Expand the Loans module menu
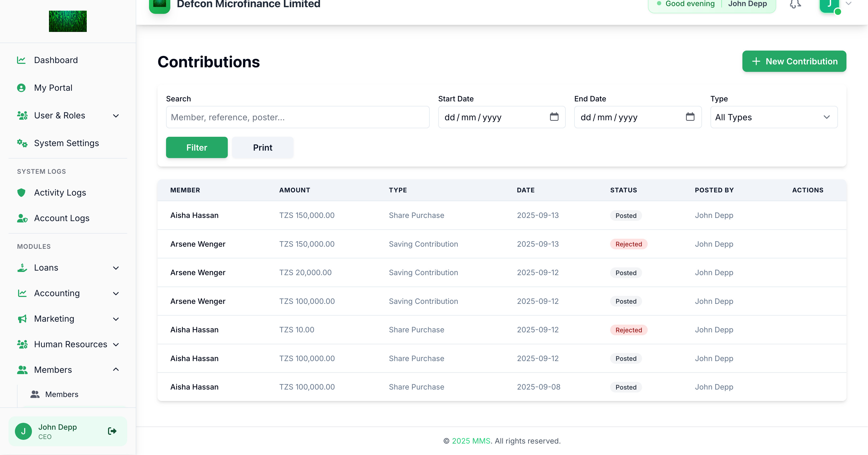Viewport: 868px width, 455px height. [115, 268]
